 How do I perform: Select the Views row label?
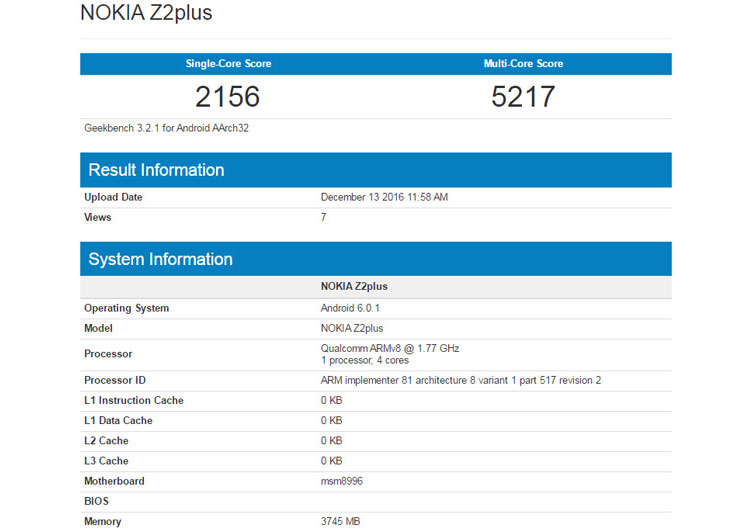(x=98, y=217)
